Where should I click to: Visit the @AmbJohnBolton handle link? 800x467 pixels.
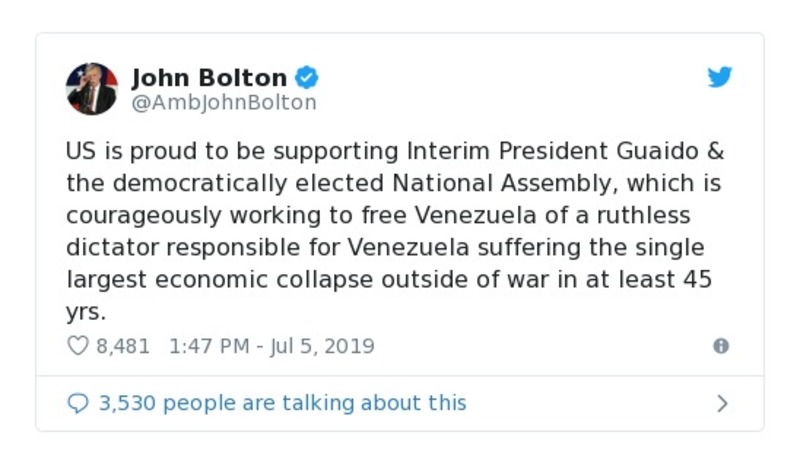click(x=224, y=102)
